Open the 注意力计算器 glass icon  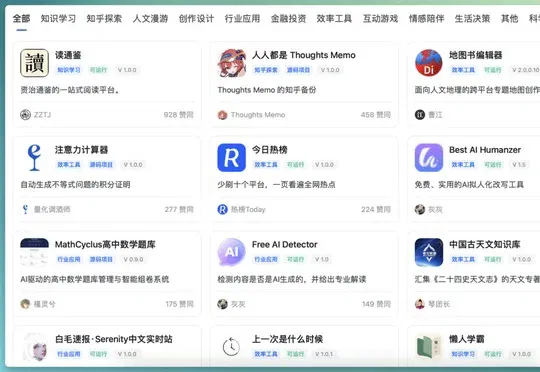[x=34, y=158]
